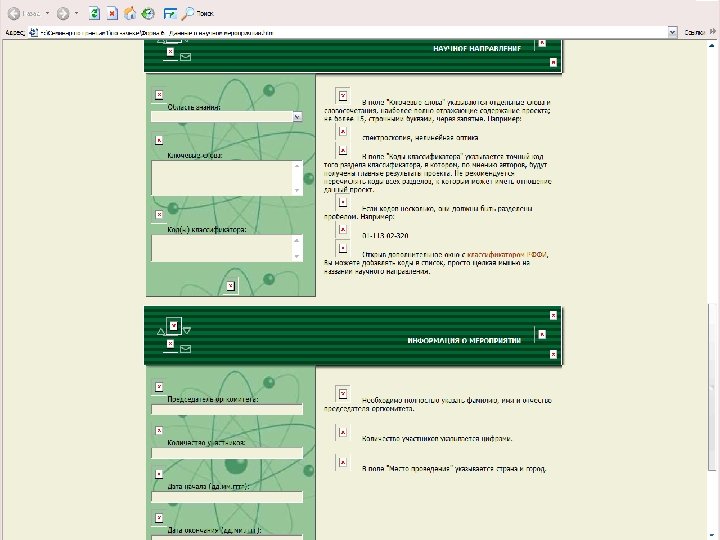The height and width of the screenshot is (540, 720).
Task: Focus the Количество участников input field
Action: 227,453
